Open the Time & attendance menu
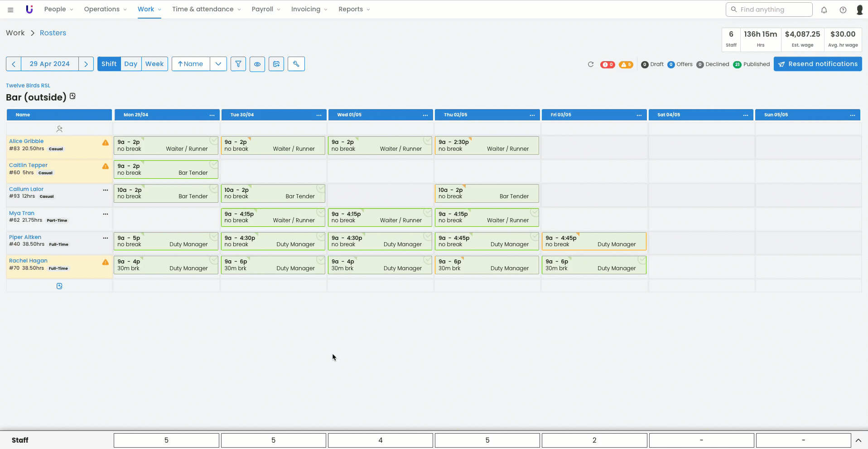This screenshot has height=449, width=868. click(x=206, y=9)
